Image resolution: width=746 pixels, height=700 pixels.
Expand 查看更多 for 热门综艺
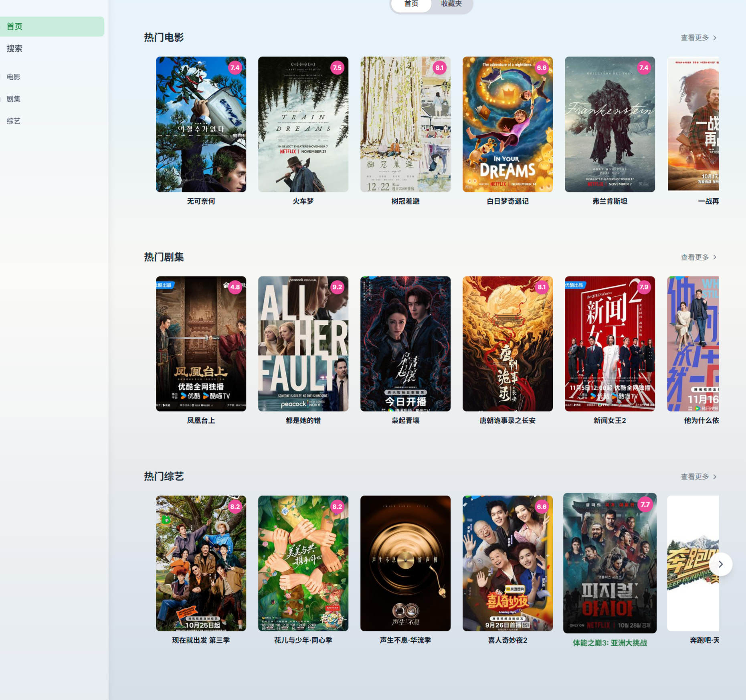tap(698, 477)
